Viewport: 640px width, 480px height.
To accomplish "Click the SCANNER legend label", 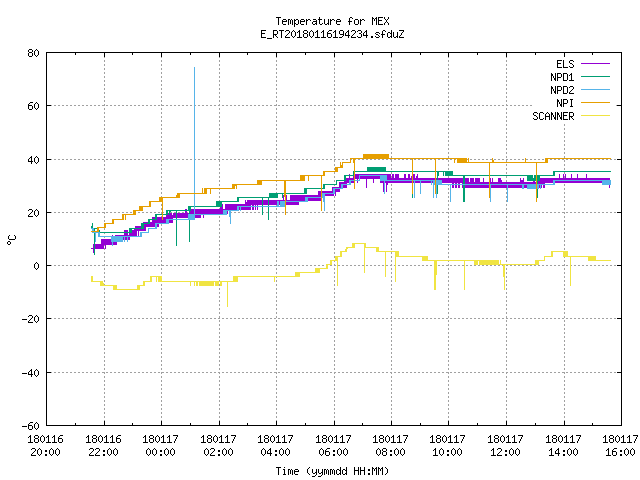I will point(553,116).
